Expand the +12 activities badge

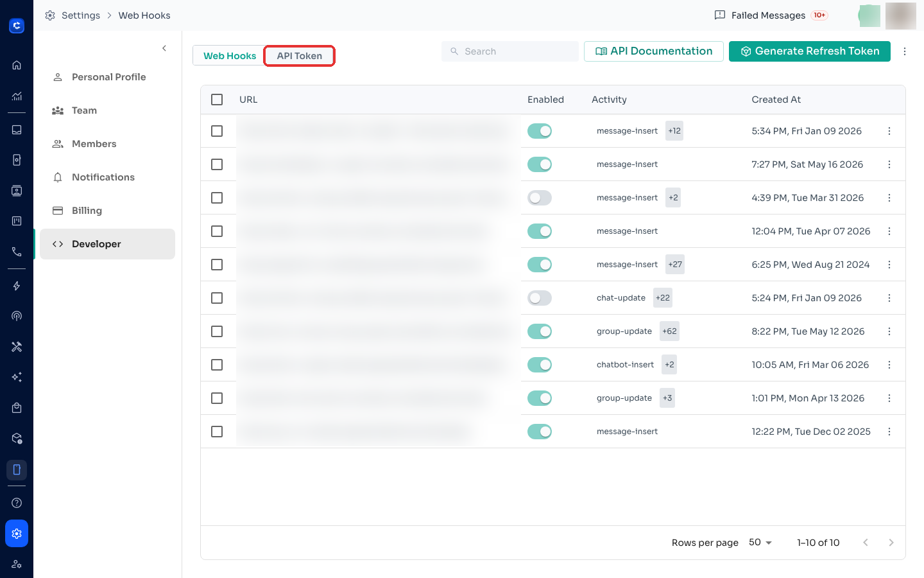tap(674, 131)
